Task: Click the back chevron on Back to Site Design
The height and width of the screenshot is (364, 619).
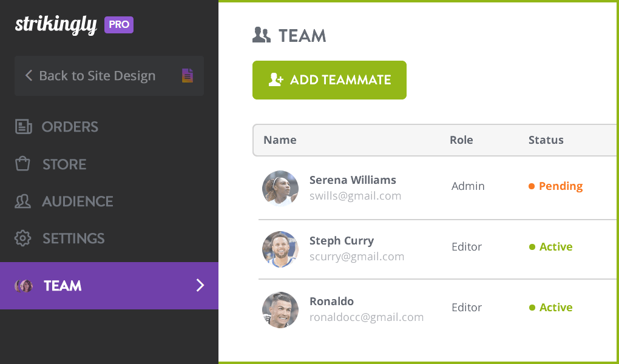Action: 29,75
